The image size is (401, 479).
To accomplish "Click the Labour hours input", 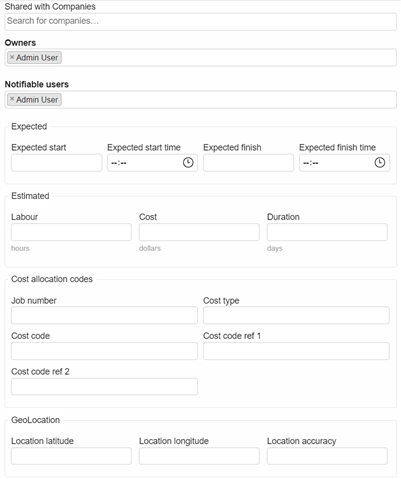I will 71,232.
